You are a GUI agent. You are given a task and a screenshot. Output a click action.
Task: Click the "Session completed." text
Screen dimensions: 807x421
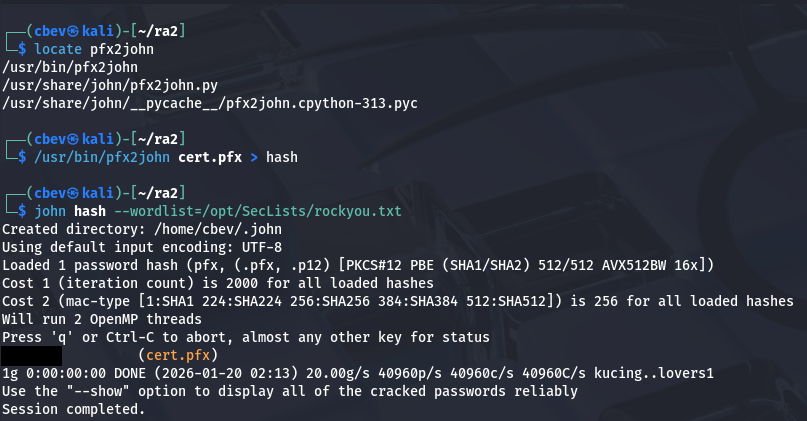coord(73,408)
